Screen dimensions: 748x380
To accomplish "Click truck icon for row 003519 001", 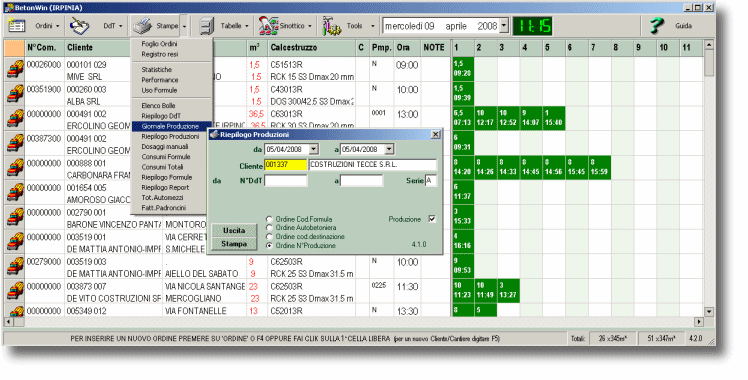I will click(15, 243).
